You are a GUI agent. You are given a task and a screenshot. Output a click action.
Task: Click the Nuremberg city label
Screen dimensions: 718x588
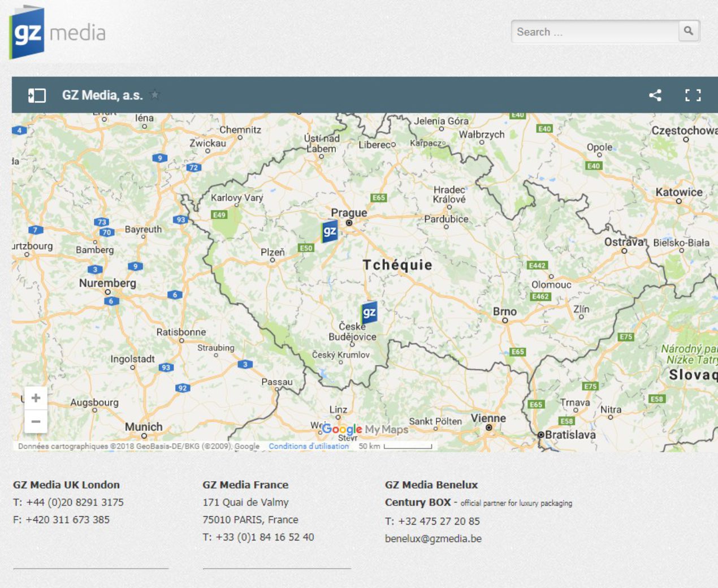pyautogui.click(x=107, y=283)
